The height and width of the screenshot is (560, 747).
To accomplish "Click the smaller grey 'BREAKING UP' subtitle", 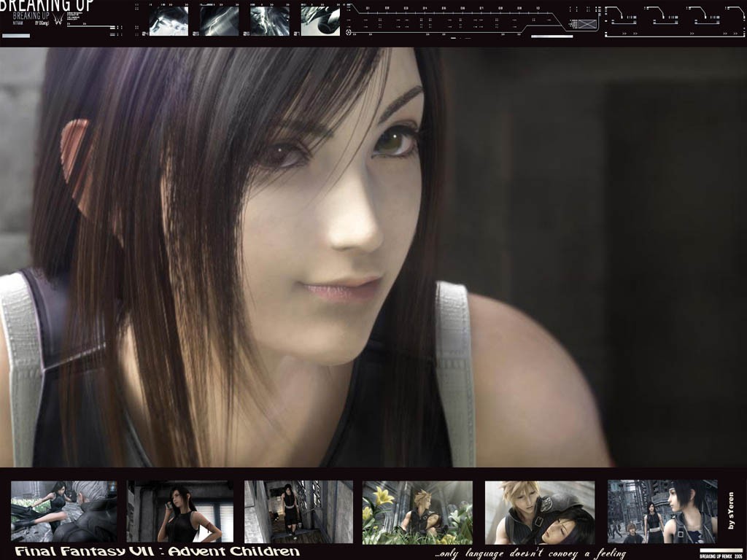I will [x=31, y=16].
